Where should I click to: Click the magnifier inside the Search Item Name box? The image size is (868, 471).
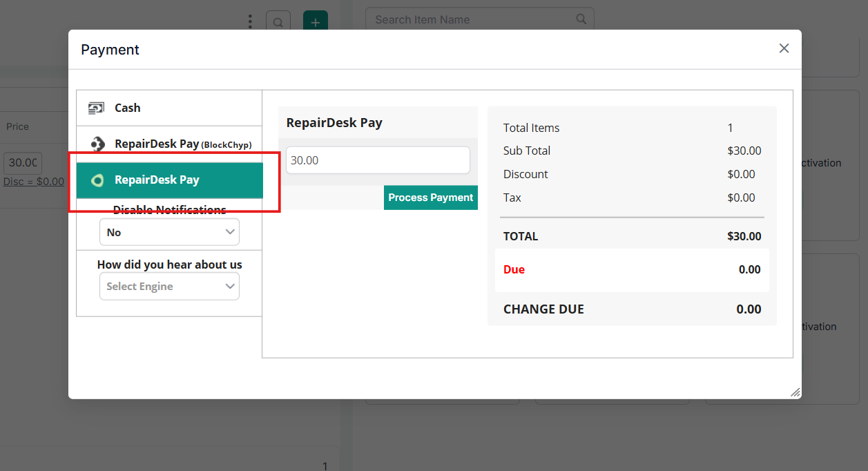pos(580,19)
